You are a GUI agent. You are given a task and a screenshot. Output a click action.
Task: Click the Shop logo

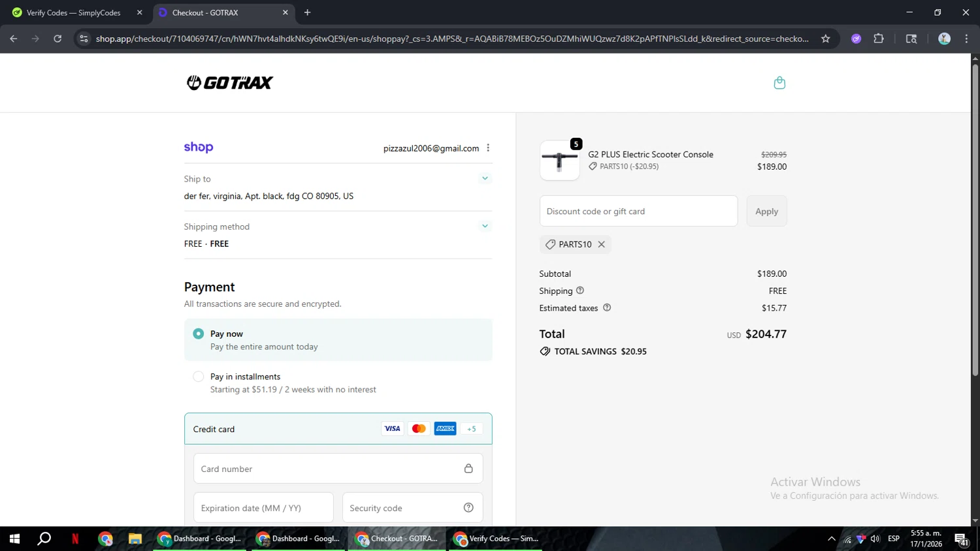(199, 148)
